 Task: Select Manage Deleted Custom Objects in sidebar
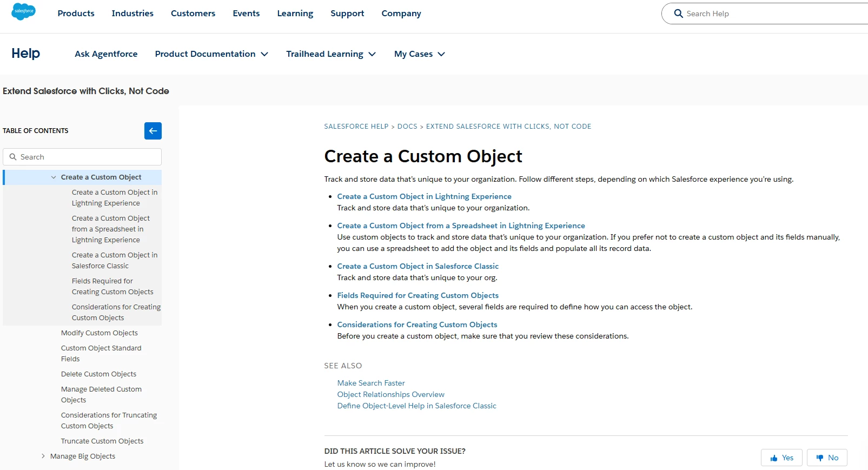101,395
